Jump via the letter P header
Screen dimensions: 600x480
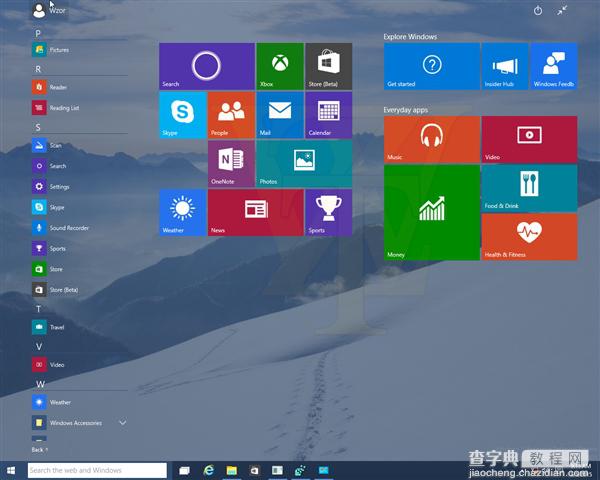tap(38, 34)
